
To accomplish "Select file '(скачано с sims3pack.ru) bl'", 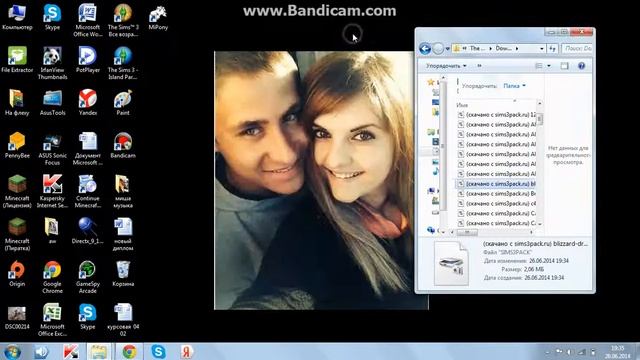I will pyautogui.click(x=496, y=184).
